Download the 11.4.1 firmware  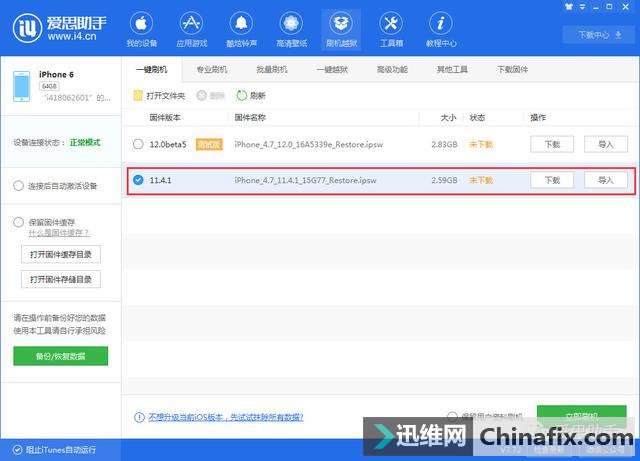tap(552, 180)
